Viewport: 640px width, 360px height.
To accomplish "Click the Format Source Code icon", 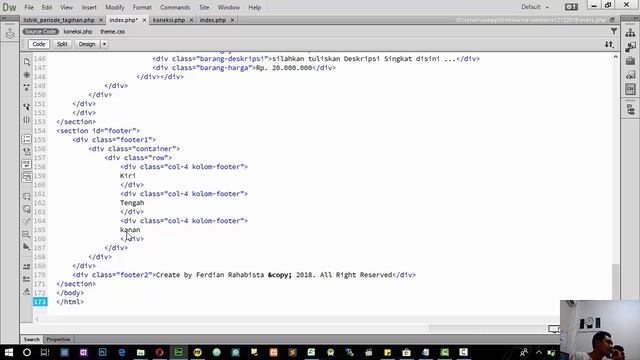I will pos(27,291).
